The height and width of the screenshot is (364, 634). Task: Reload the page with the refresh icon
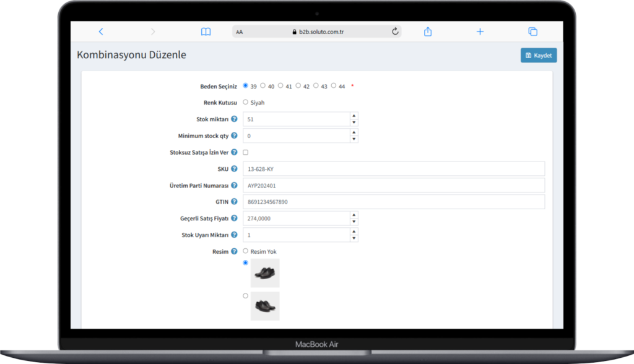pos(395,32)
